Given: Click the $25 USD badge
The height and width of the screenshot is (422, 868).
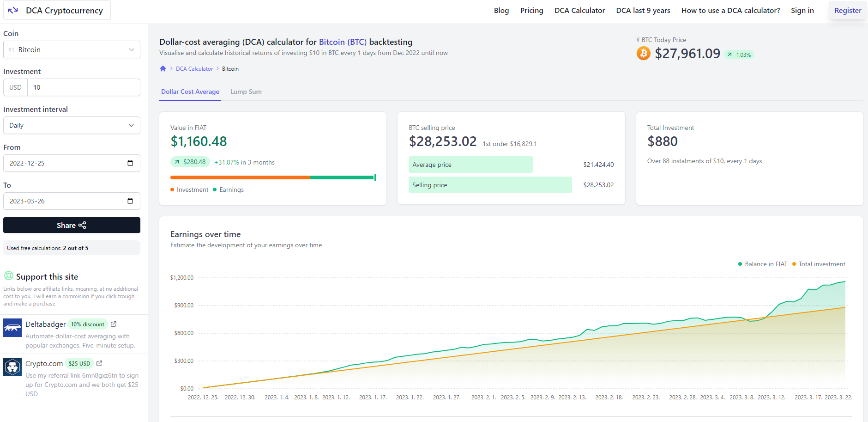Looking at the screenshot, I should click(x=79, y=363).
